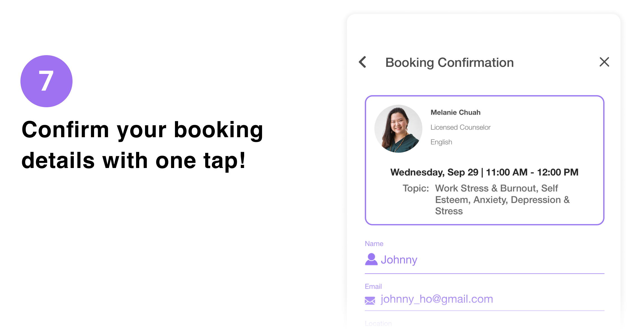Click Melanie Chuah's profile photo
644x336 pixels.
point(398,129)
